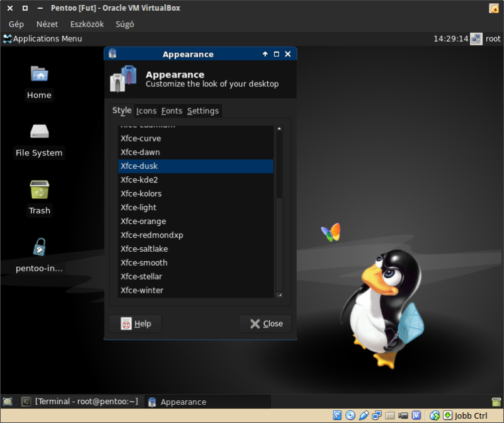
Task: Click the shared folders status icon
Action: (390, 415)
